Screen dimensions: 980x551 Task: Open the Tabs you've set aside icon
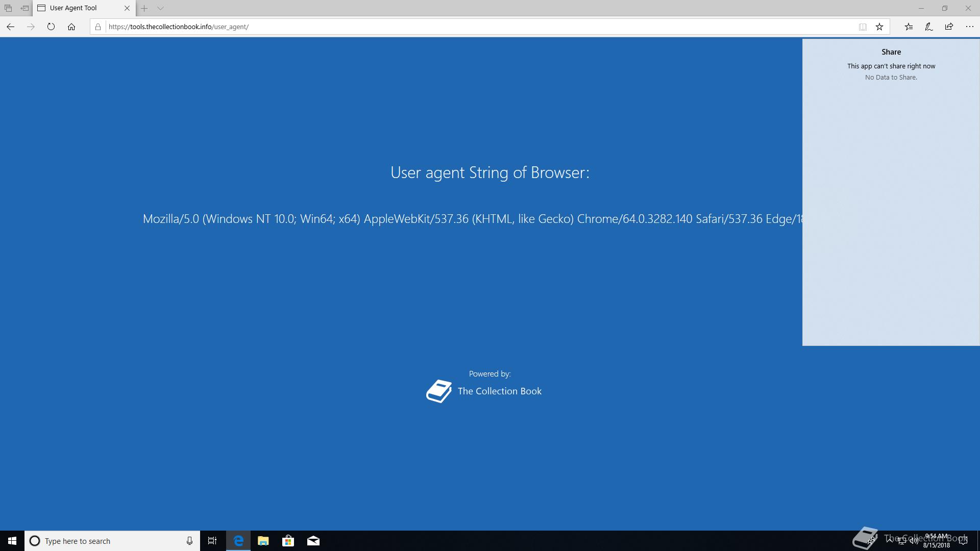click(8, 8)
